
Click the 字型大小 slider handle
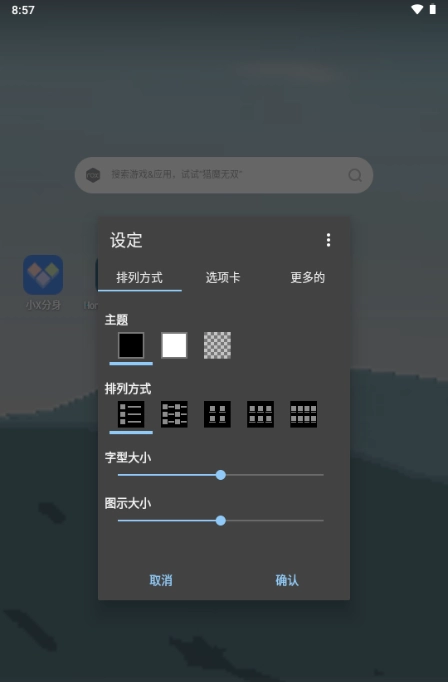coord(221,475)
